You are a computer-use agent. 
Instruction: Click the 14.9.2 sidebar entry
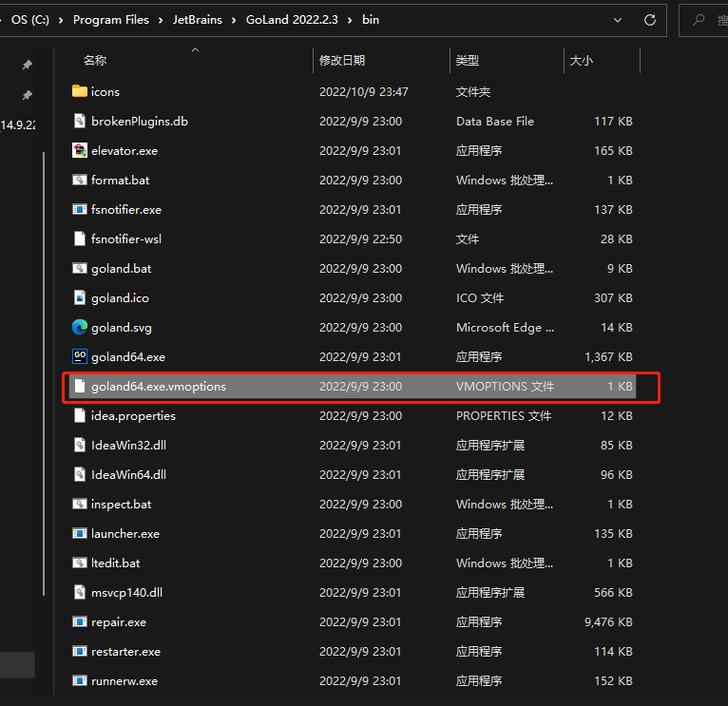[x=18, y=124]
